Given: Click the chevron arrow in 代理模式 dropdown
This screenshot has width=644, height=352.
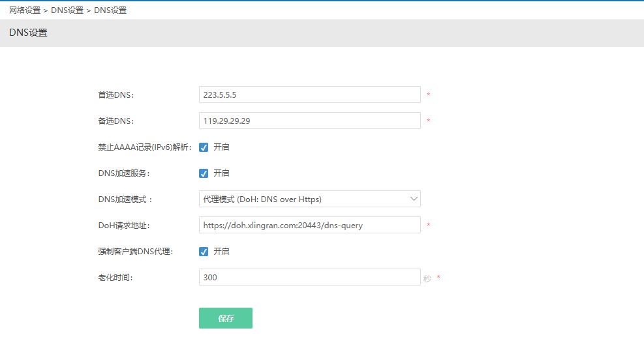Looking at the screenshot, I should [414, 199].
